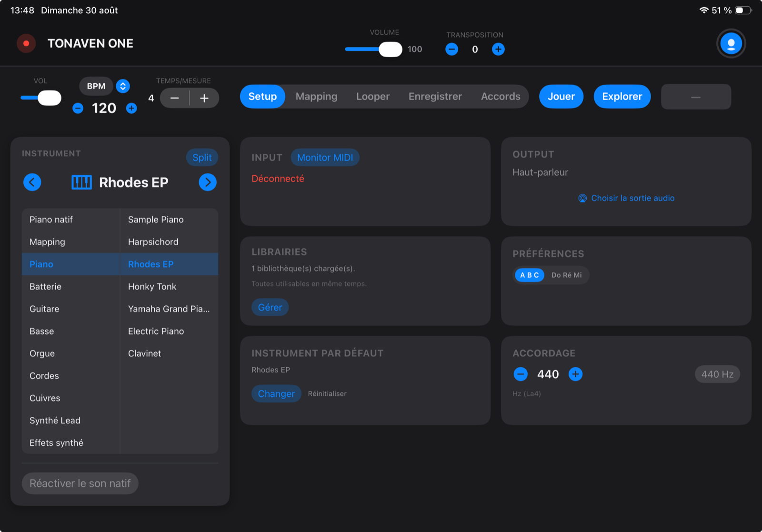Click Changer default instrument

(x=276, y=393)
